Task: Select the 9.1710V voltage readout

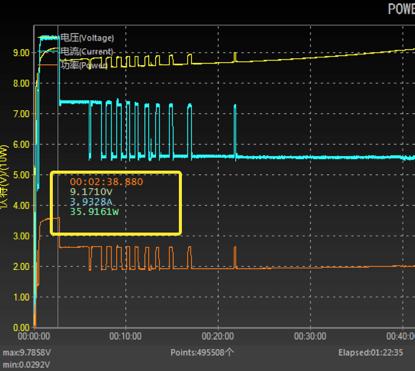Action: coord(91,192)
